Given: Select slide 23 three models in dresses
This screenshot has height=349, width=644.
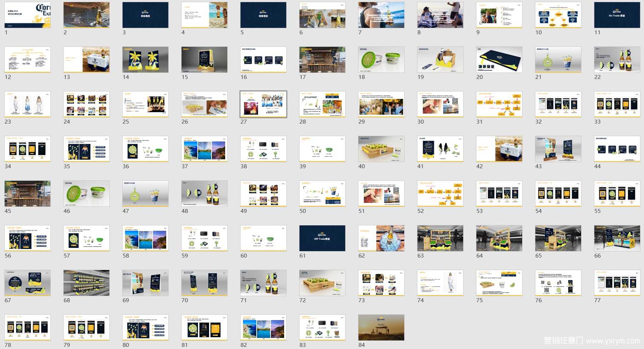Looking at the screenshot, I should (x=28, y=104).
